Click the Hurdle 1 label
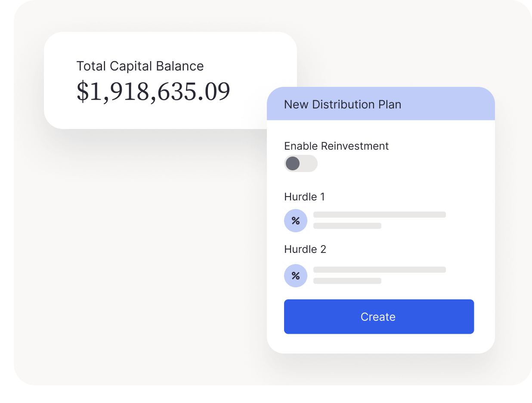 tap(305, 197)
